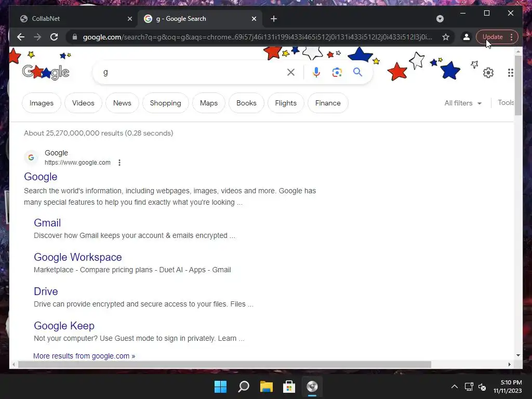Click the horizontal scrollbar thumb

(224, 364)
